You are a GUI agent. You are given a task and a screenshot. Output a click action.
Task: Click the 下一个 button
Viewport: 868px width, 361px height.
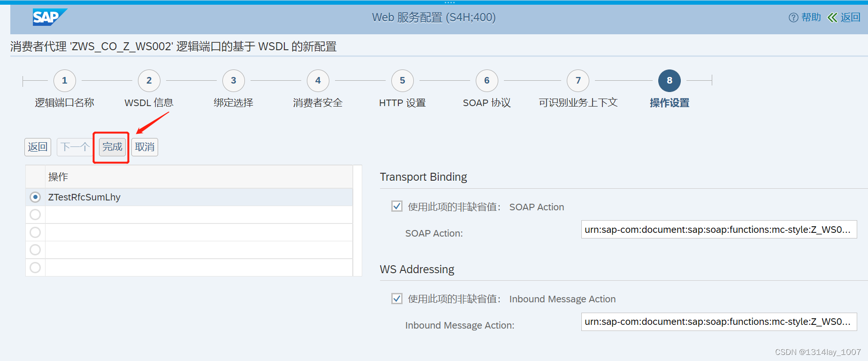75,147
